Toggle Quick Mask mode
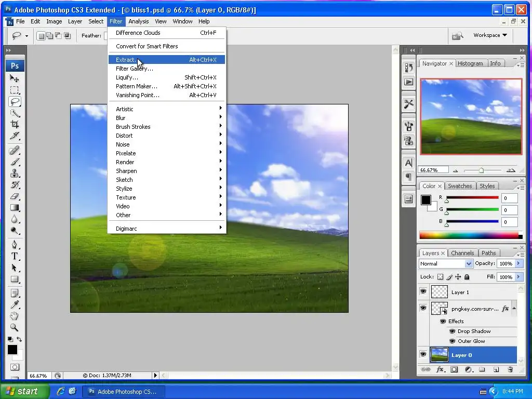 coord(15,367)
